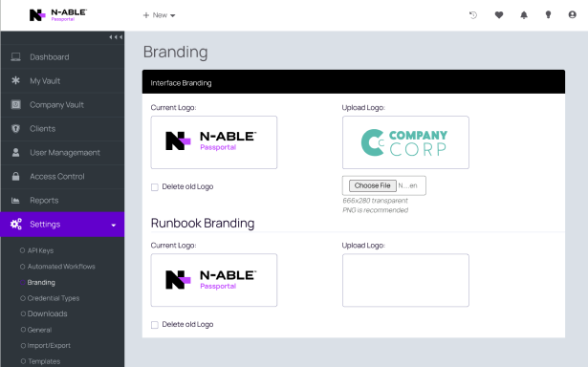
Task: Open the New dropdown menu
Action: [159, 15]
